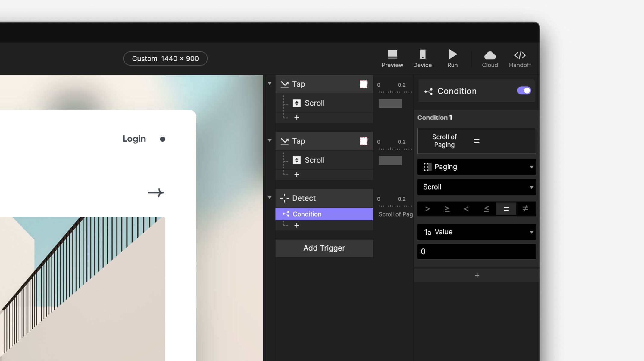Expand the Scroll property dropdown
Viewport: 644px width, 361px height.
pyautogui.click(x=477, y=187)
